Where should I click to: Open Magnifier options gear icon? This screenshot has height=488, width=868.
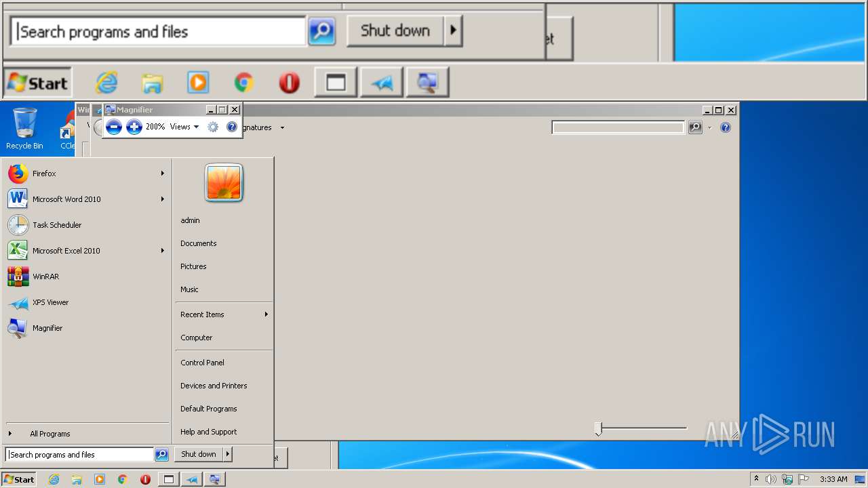(x=213, y=127)
